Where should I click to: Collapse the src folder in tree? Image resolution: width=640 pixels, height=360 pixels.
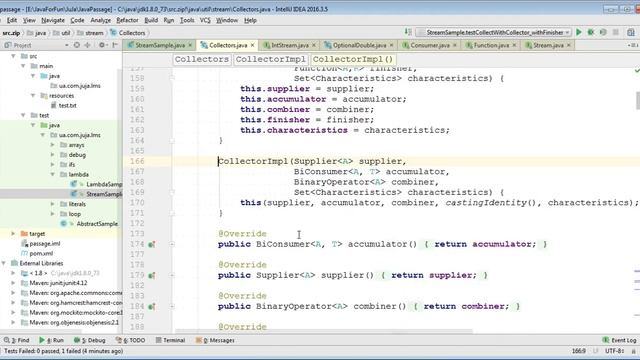click(x=13, y=56)
